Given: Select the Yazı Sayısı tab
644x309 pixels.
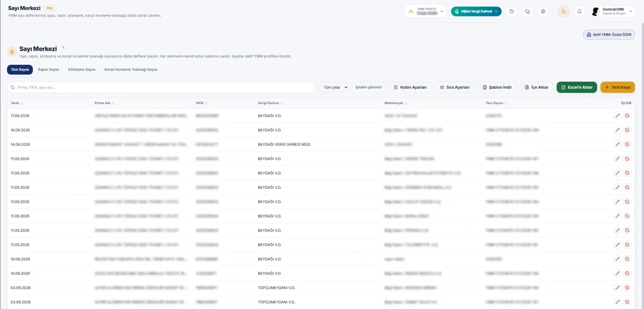Looking at the screenshot, I should coord(20,69).
